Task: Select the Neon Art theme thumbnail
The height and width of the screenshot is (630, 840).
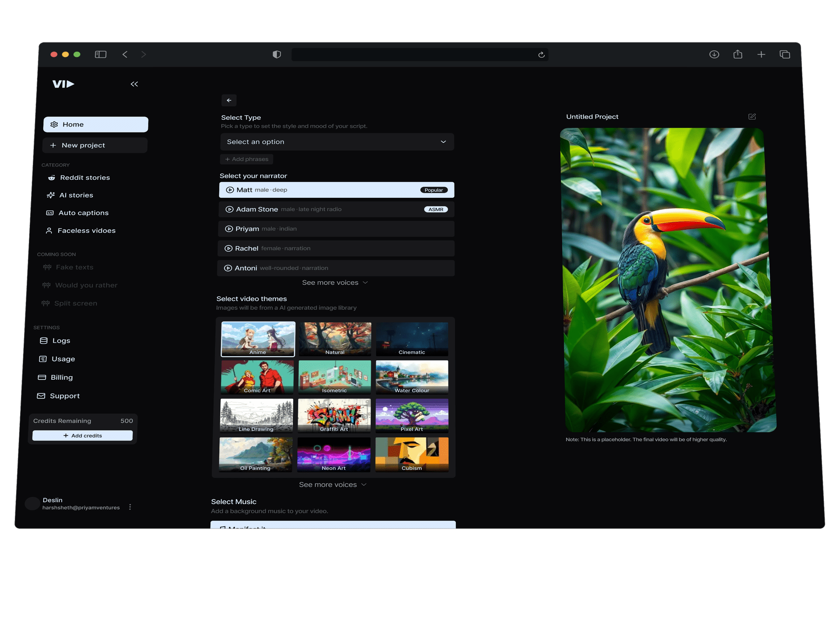Action: [334, 454]
